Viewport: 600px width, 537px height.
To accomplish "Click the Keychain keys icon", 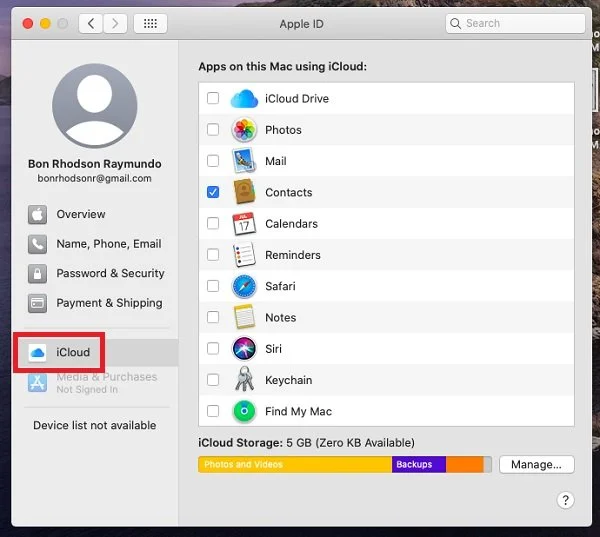I will coord(244,379).
